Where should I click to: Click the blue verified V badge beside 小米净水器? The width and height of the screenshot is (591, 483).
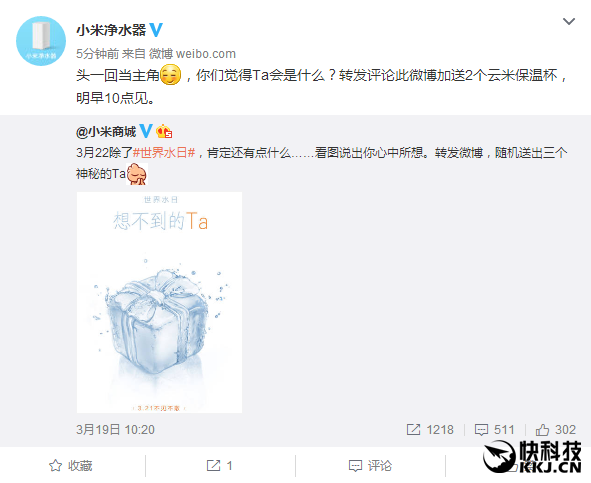point(156,30)
